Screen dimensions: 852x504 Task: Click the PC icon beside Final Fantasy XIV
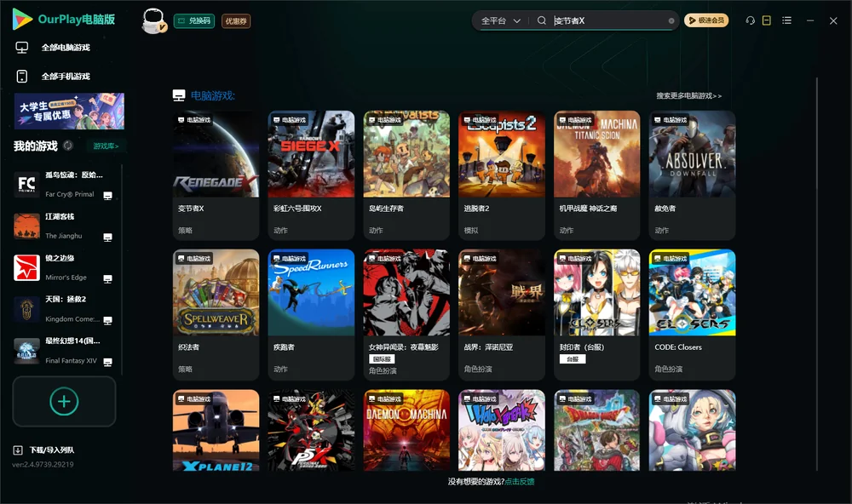pyautogui.click(x=107, y=363)
